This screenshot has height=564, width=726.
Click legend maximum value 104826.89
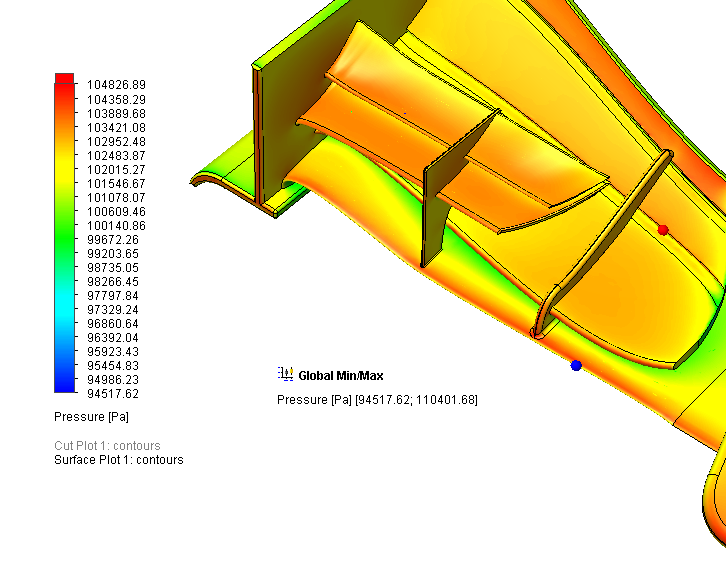click(116, 85)
